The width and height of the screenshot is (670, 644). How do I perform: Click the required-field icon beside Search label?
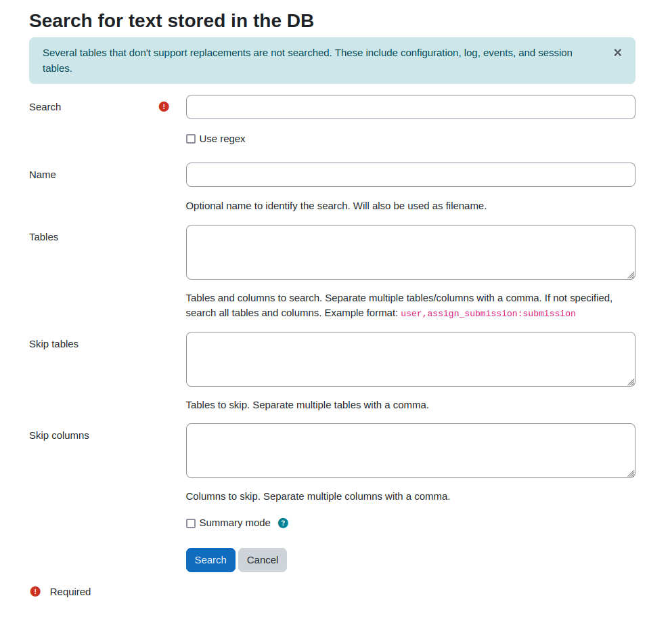click(x=164, y=107)
